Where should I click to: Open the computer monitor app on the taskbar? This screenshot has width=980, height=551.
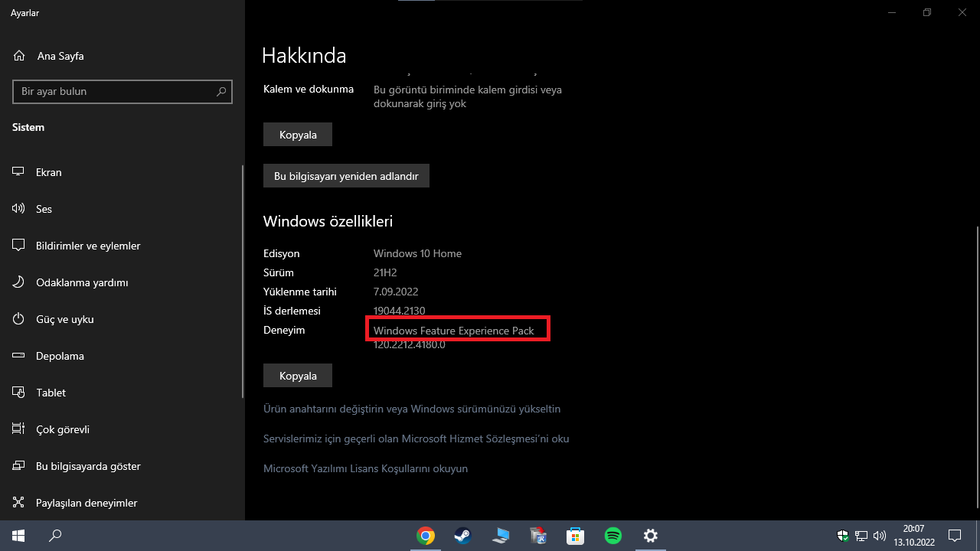(501, 536)
